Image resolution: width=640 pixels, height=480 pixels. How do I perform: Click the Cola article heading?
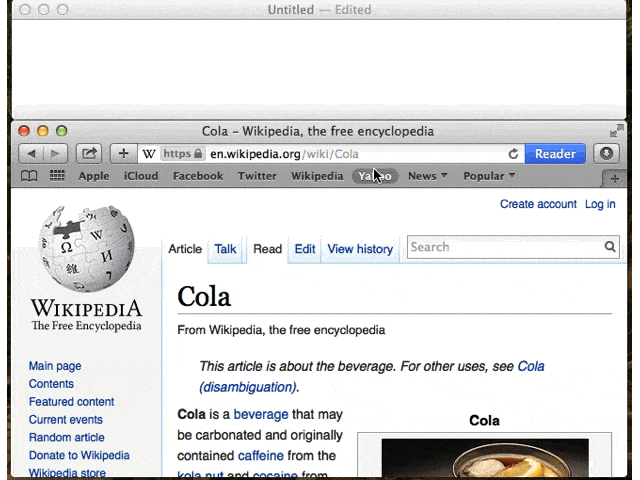pyautogui.click(x=204, y=296)
